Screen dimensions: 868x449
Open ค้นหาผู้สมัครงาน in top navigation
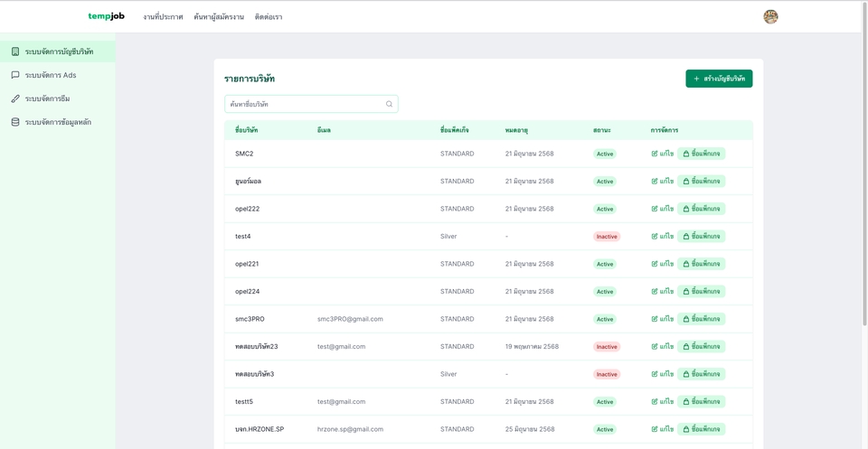pyautogui.click(x=219, y=17)
